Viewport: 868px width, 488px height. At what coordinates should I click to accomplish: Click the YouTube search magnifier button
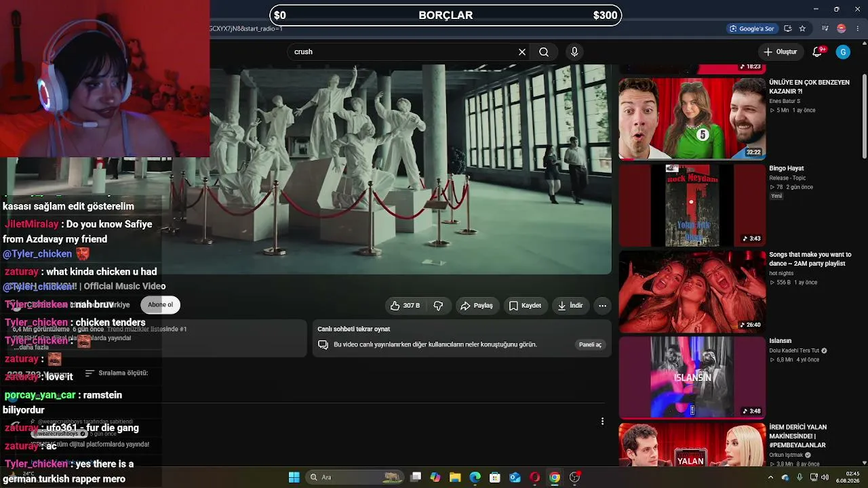pos(544,52)
